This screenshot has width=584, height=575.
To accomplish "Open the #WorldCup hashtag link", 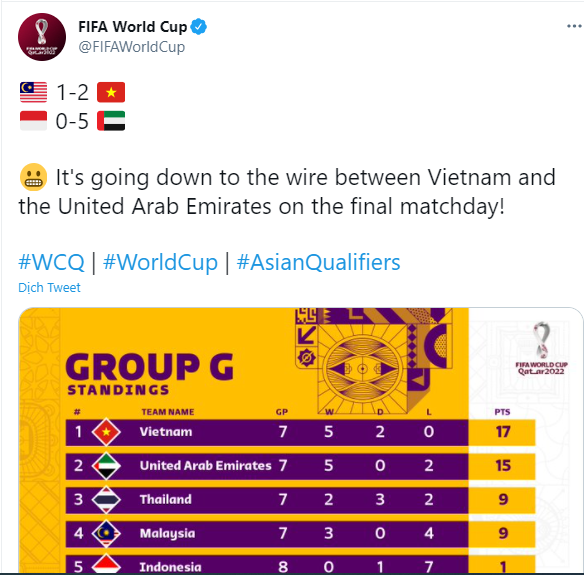I will coord(160,262).
